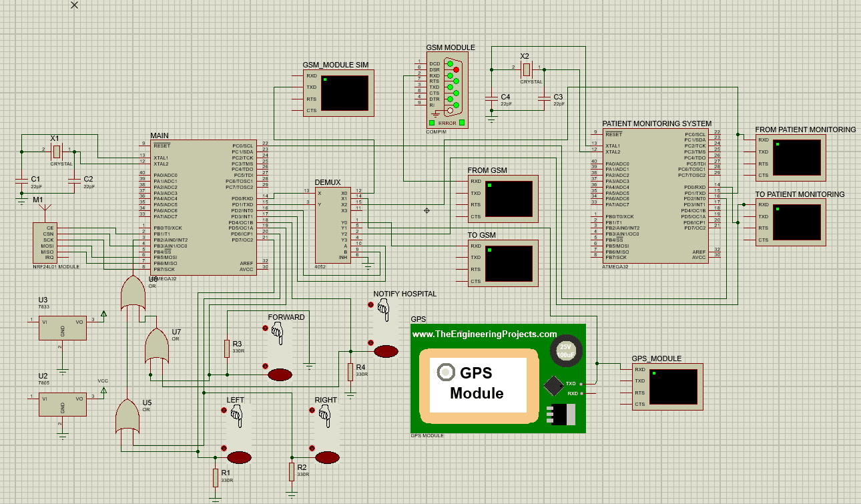Select capacitor C1
The width and height of the screenshot is (861, 504).
tap(21, 181)
